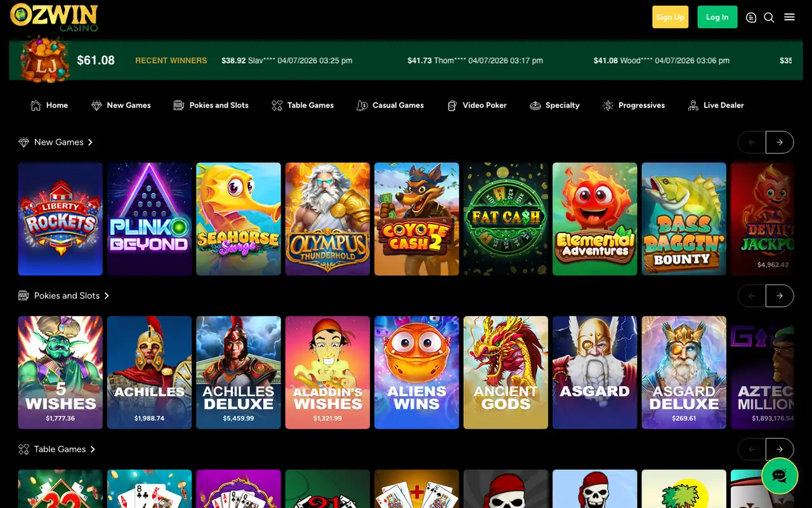Launch the Seahorse Surge game
Viewport: 812px width, 508px height.
[239, 219]
